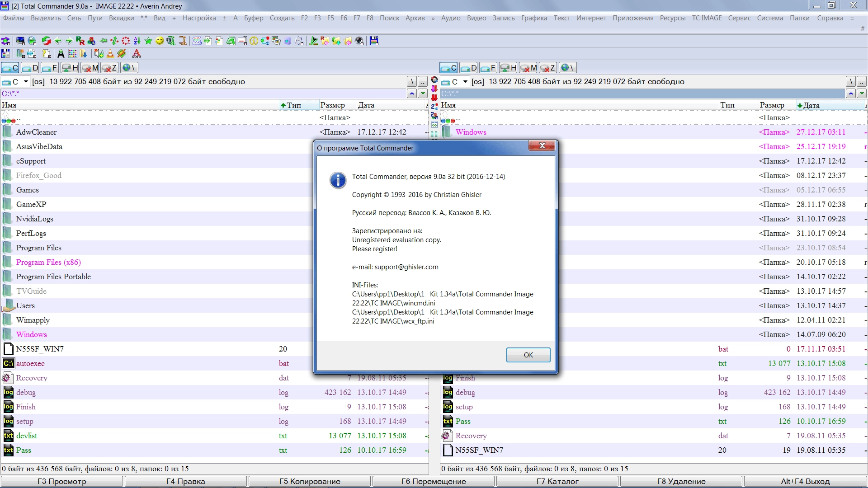Select network globe button in right drive bar
Viewport: 868px width, 488px height.
[567, 68]
